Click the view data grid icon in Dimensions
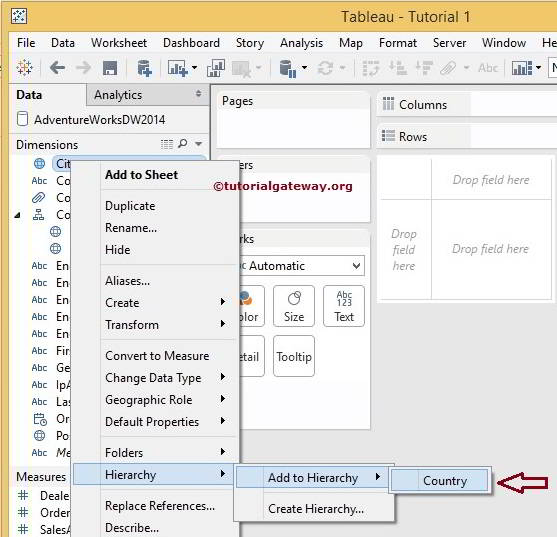The width and height of the screenshot is (557, 537). 167,144
